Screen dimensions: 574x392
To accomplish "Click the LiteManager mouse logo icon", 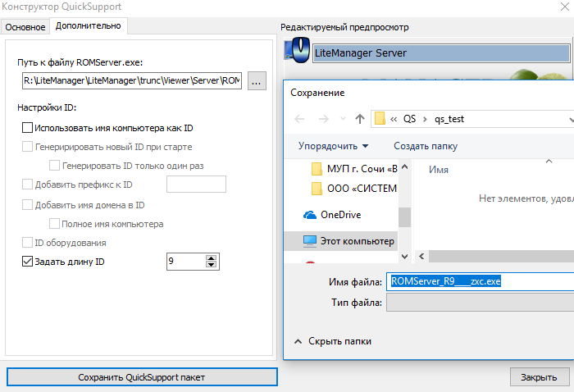I will 298,50.
